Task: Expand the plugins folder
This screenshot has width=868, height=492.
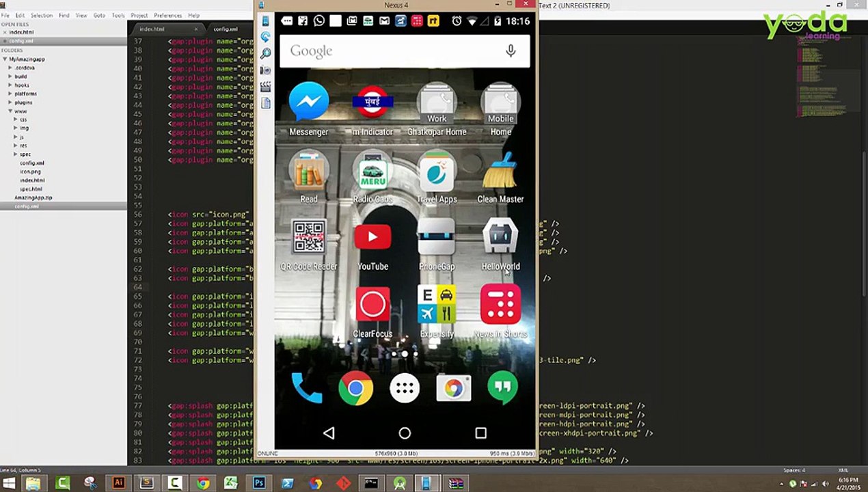Action: pyautogui.click(x=10, y=102)
